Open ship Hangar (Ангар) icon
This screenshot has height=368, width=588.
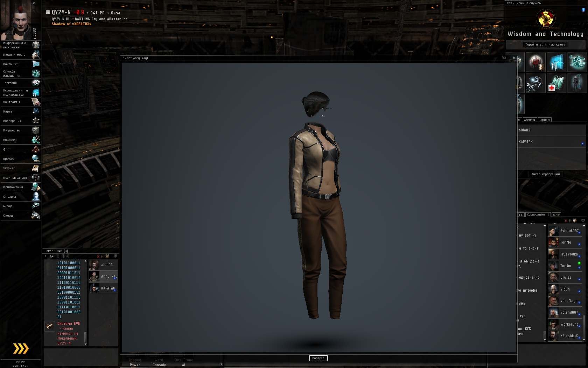[x=36, y=206]
